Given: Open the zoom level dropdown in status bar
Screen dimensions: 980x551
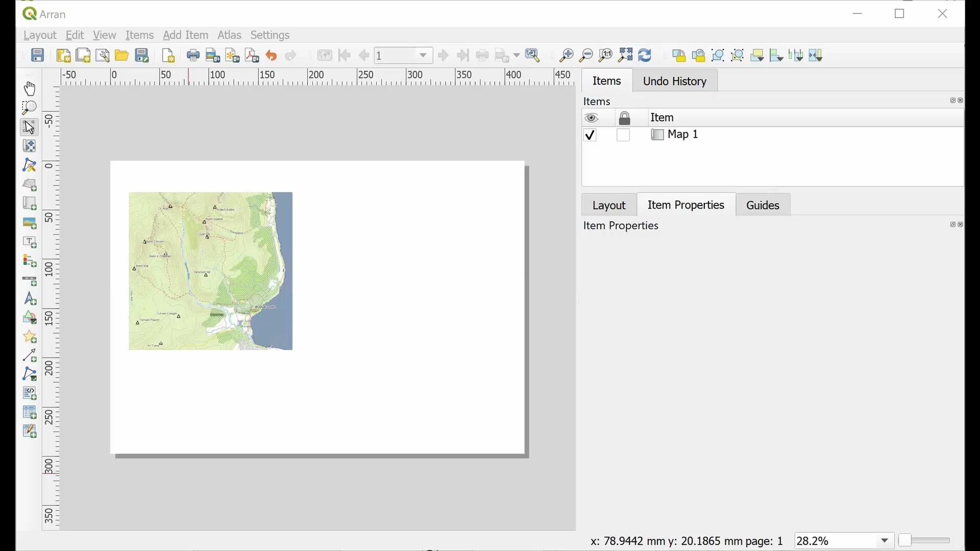Looking at the screenshot, I should point(885,540).
